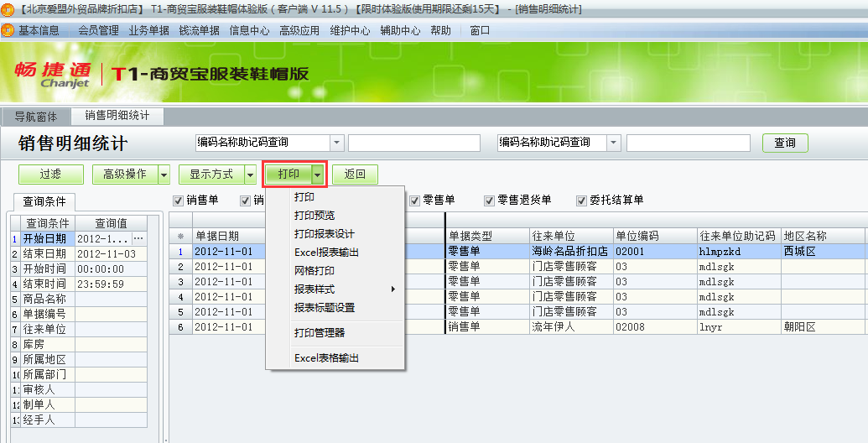The image size is (868, 443).
Task: Select the row with 海岭名品折扣店
Action: pos(518,252)
